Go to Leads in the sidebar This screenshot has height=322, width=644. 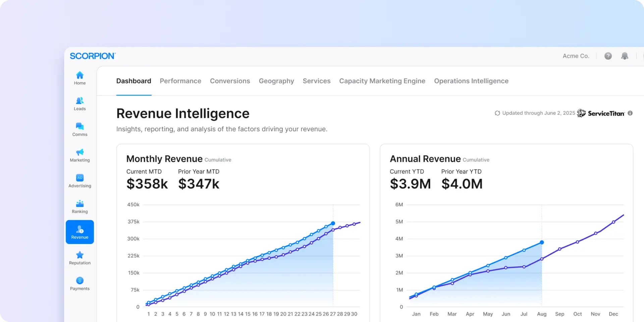(79, 101)
